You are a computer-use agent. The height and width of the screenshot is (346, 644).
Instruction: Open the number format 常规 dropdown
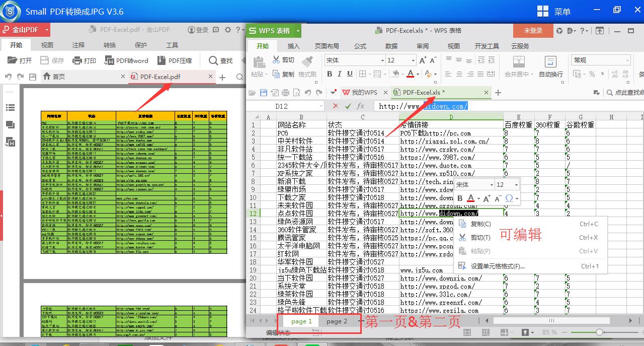pos(628,60)
